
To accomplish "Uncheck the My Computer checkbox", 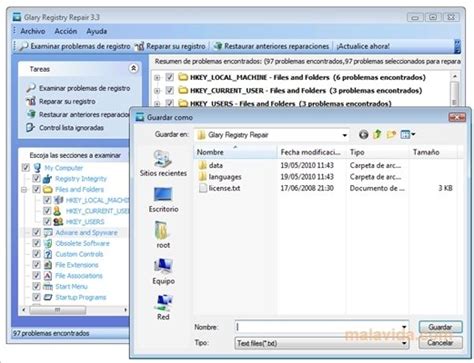I will 26,168.
